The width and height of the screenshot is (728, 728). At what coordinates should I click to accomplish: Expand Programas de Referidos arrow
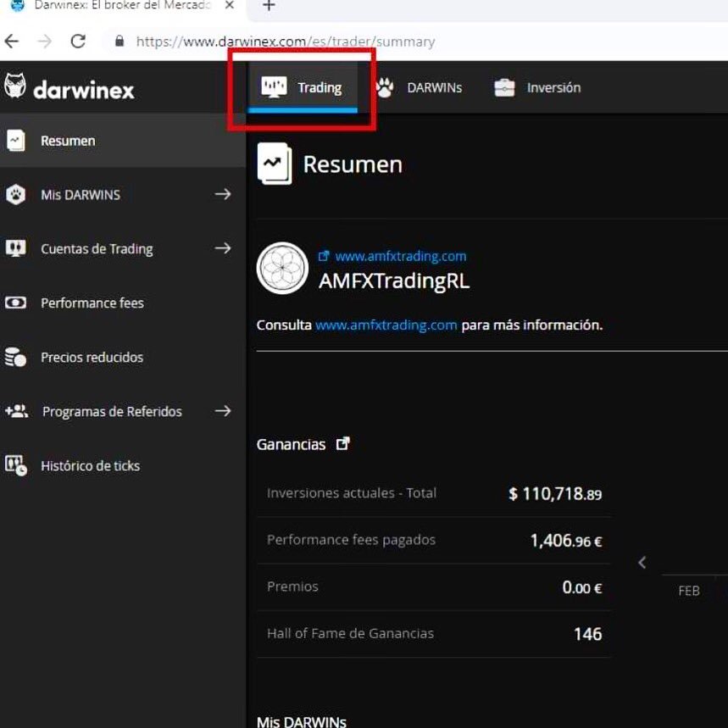tap(223, 411)
